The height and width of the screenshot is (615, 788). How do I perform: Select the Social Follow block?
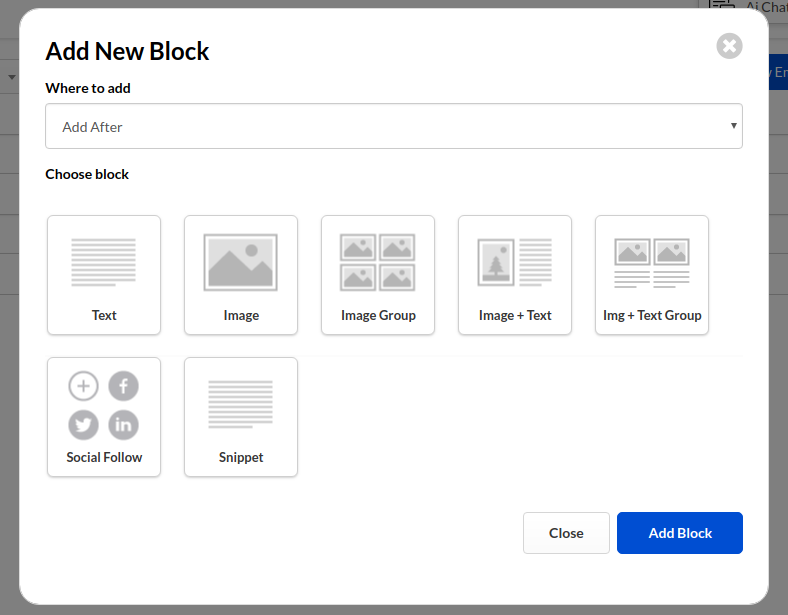(104, 417)
